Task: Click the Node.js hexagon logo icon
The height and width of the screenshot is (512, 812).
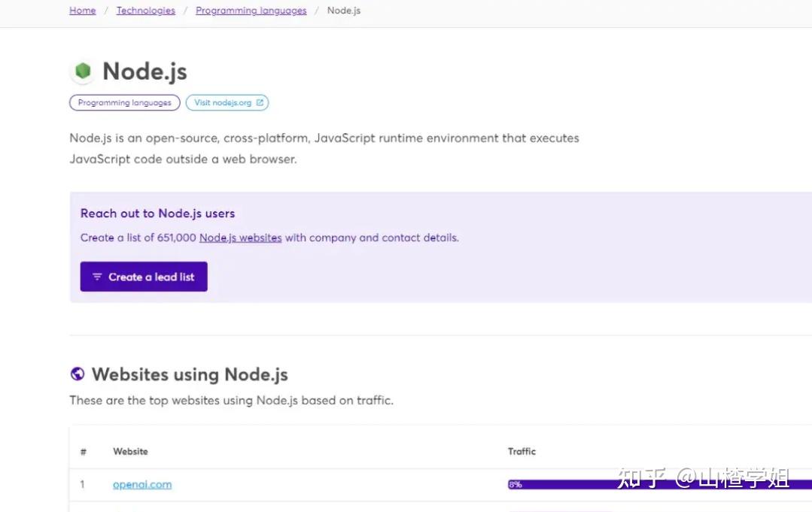Action: [x=82, y=71]
